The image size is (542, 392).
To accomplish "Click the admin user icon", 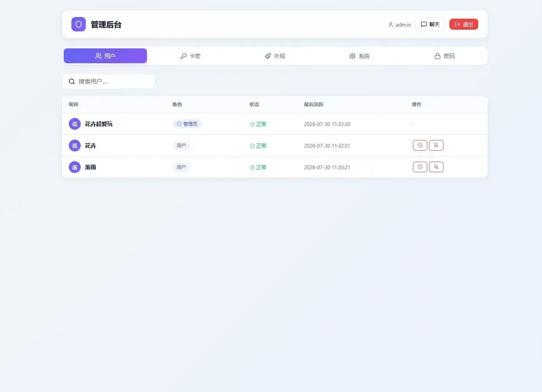I will (391, 25).
